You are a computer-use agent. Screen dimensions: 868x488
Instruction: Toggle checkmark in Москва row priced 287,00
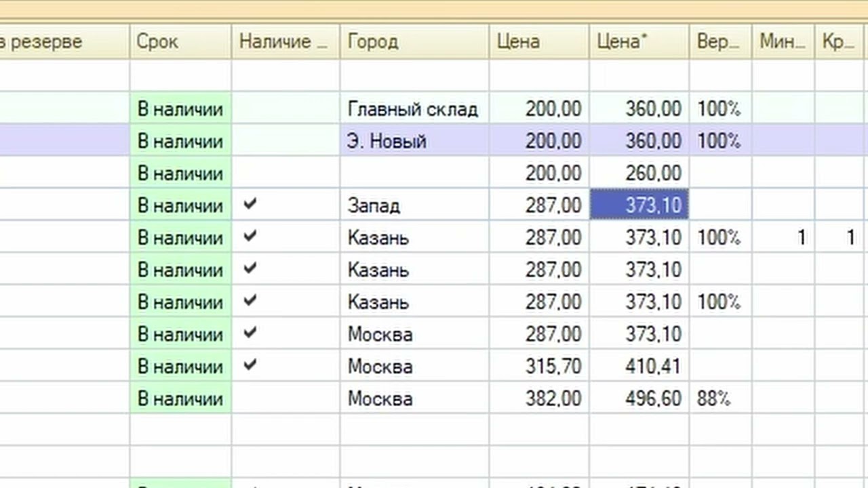click(x=250, y=332)
